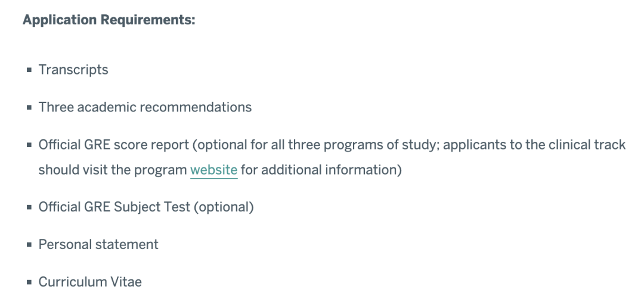Click bullet marker beside Three academic recommendations
The image size is (644, 305).
point(29,108)
